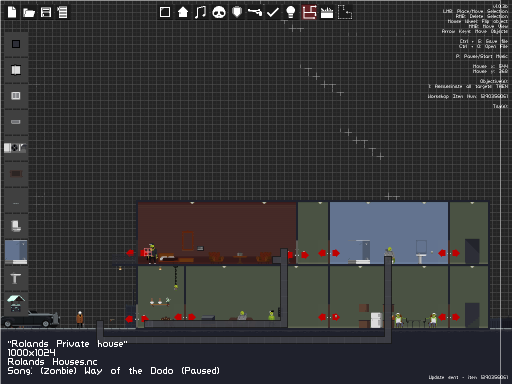This screenshot has width=512, height=384.
Task: Select the skull enemies category
Action: click(219, 12)
